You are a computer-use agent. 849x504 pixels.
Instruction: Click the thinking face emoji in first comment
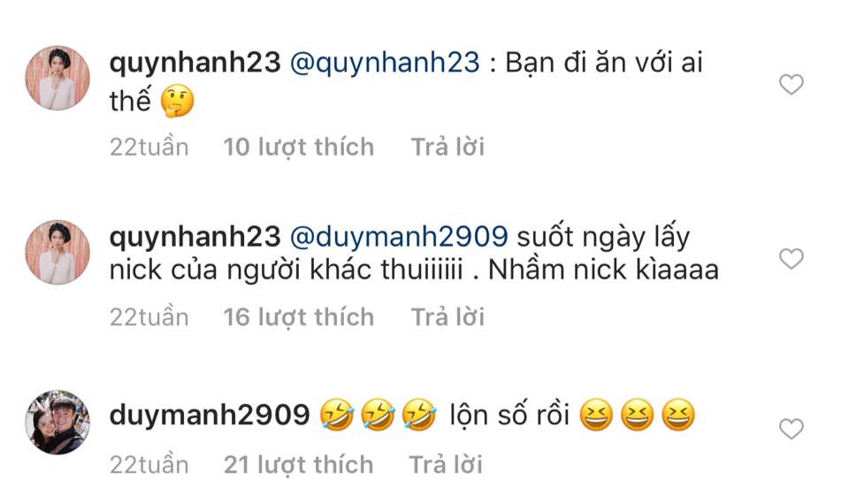tap(177, 101)
